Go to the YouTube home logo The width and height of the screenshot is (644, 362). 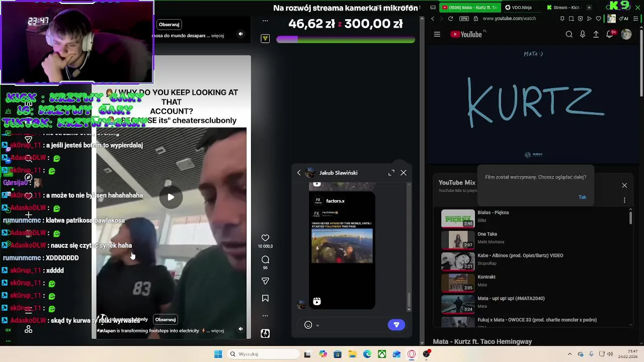tap(466, 34)
